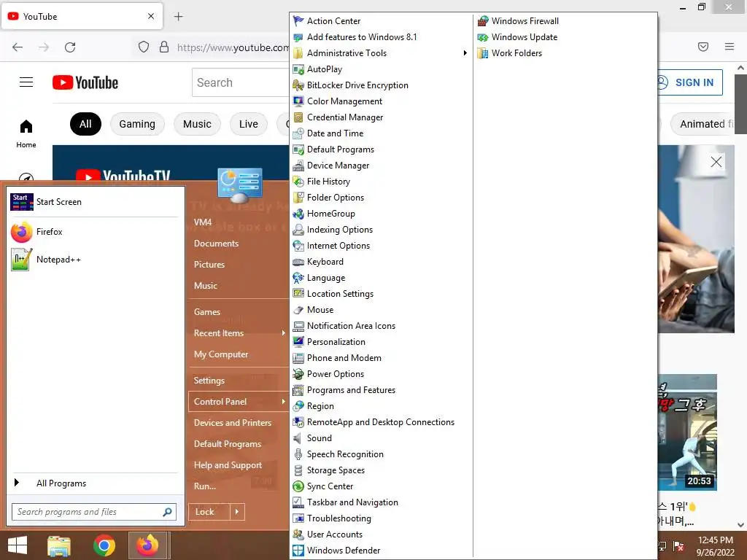Open Indexing Options magnifier icon

pos(298,230)
